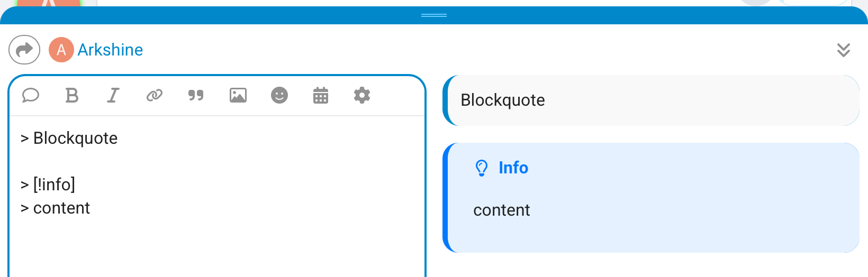Open the reply arrow composer actions button

click(24, 50)
